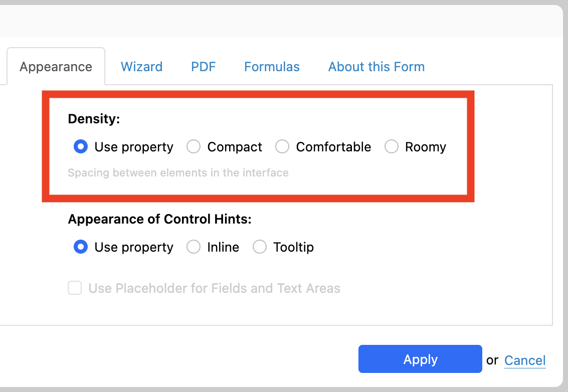Click the Density heading label
The height and width of the screenshot is (392, 568).
[x=94, y=119]
